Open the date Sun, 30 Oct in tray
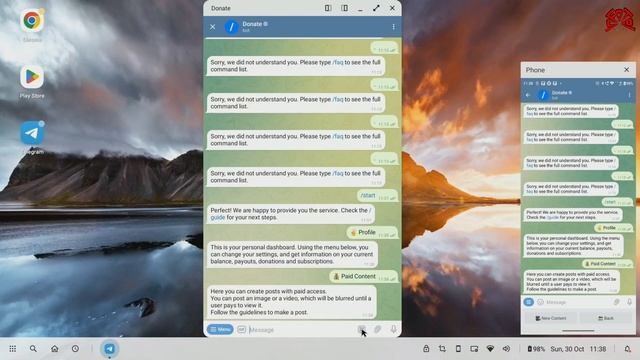 pos(567,349)
